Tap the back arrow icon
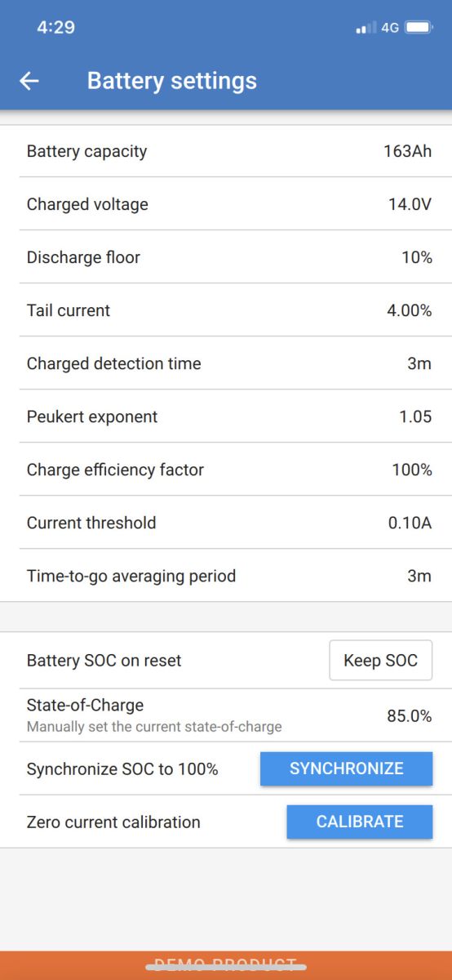This screenshot has height=980, width=452. coord(29,81)
